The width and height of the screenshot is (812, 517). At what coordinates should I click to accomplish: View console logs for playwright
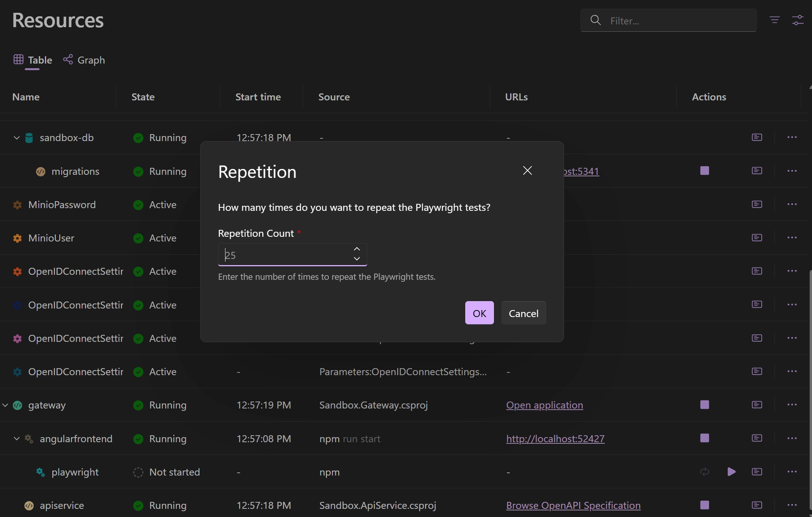[757, 472]
